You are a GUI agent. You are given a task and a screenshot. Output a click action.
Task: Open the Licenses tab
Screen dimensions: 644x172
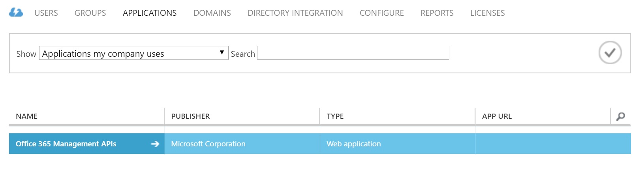(x=488, y=13)
